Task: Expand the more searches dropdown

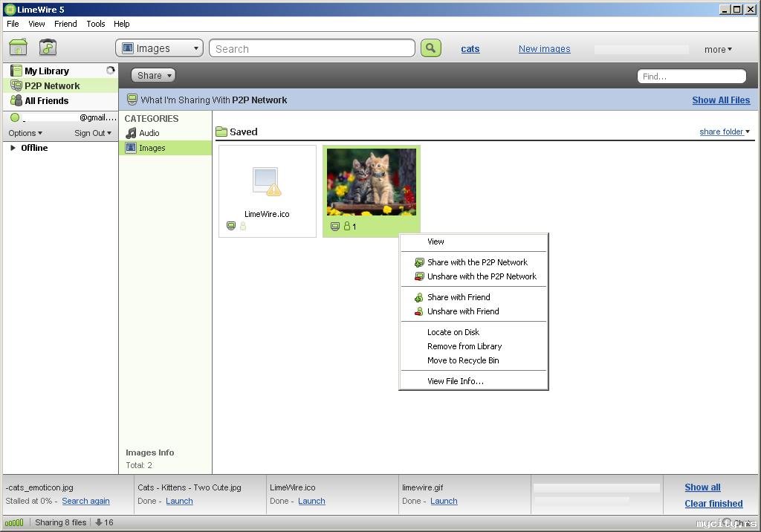Action: pos(718,50)
